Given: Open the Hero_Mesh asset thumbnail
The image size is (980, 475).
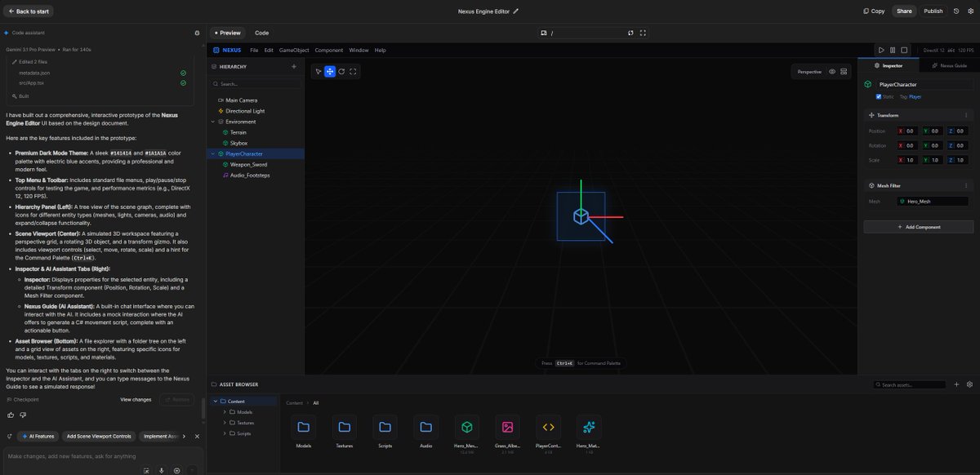Looking at the screenshot, I should pyautogui.click(x=466, y=427).
